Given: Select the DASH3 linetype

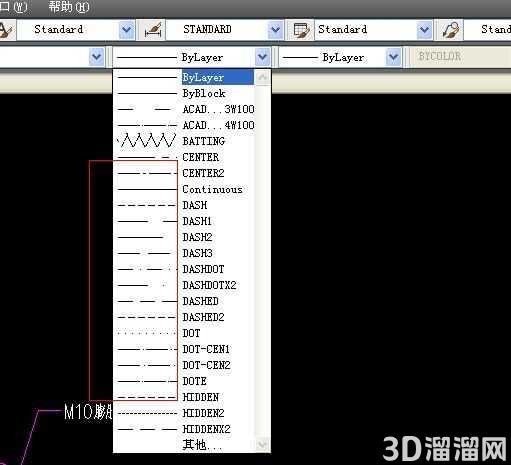Looking at the screenshot, I should click(x=184, y=253).
